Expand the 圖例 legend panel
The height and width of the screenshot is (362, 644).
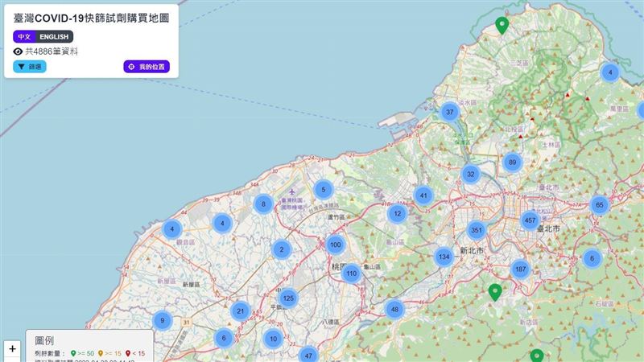[x=44, y=340]
